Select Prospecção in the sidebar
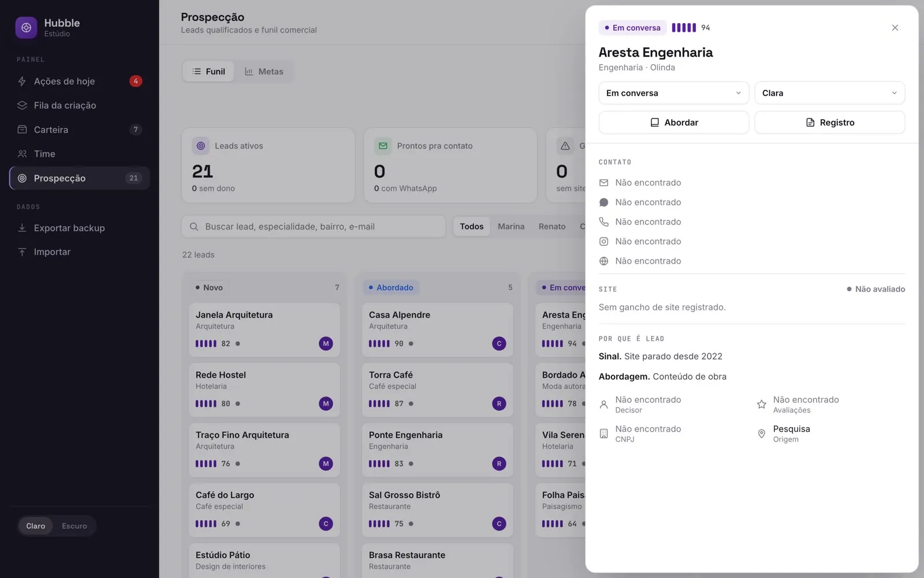Viewport: 924px width, 578px height. pyautogui.click(x=80, y=178)
